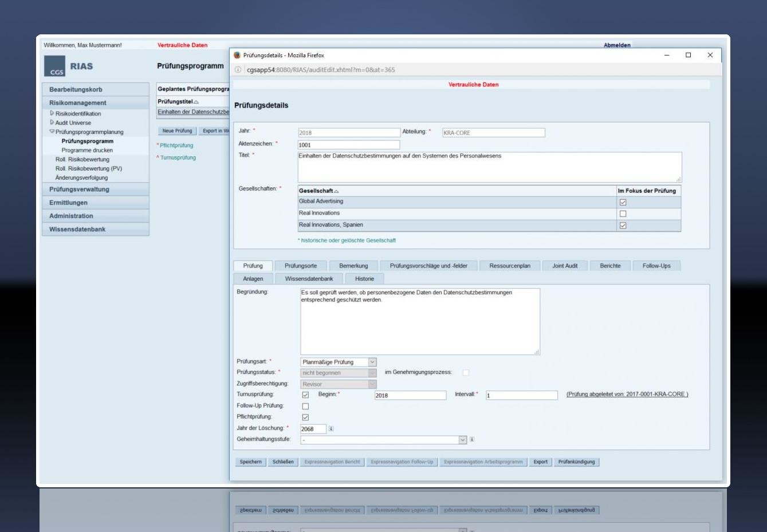Open Wissensdatenbank in the left sidebar
The image size is (767, 532).
click(96, 230)
